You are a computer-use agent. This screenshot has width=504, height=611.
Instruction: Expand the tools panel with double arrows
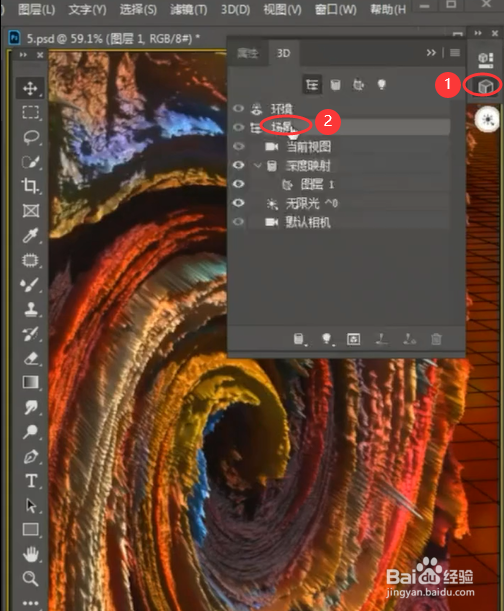pos(23,55)
